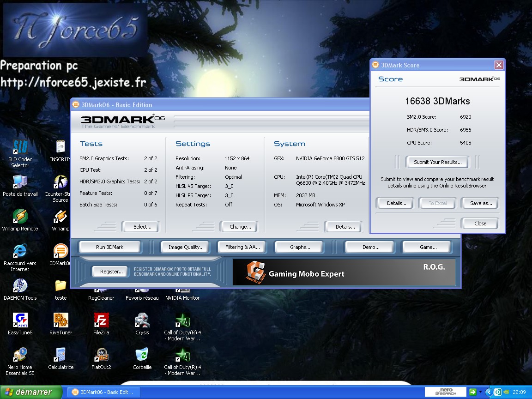This screenshot has height=399, width=532.
Task: Click the ROG Gaming Mobo Expert banner
Action: tap(344, 272)
